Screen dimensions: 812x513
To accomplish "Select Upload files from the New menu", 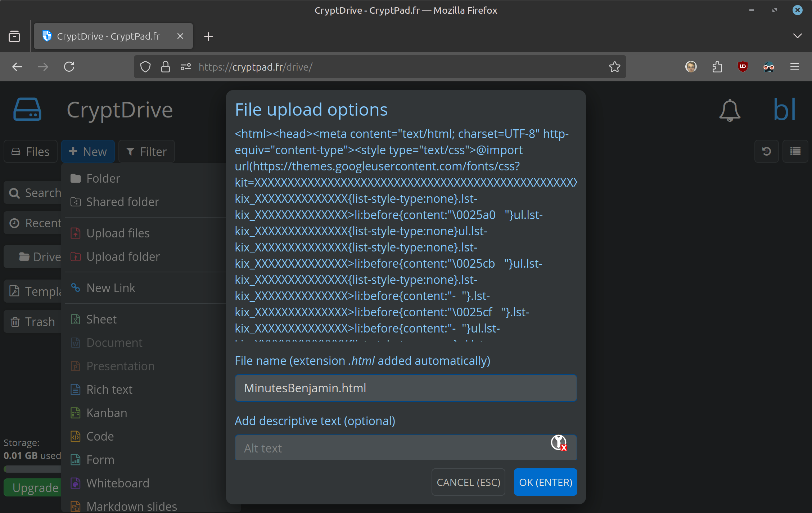I will pyautogui.click(x=118, y=233).
